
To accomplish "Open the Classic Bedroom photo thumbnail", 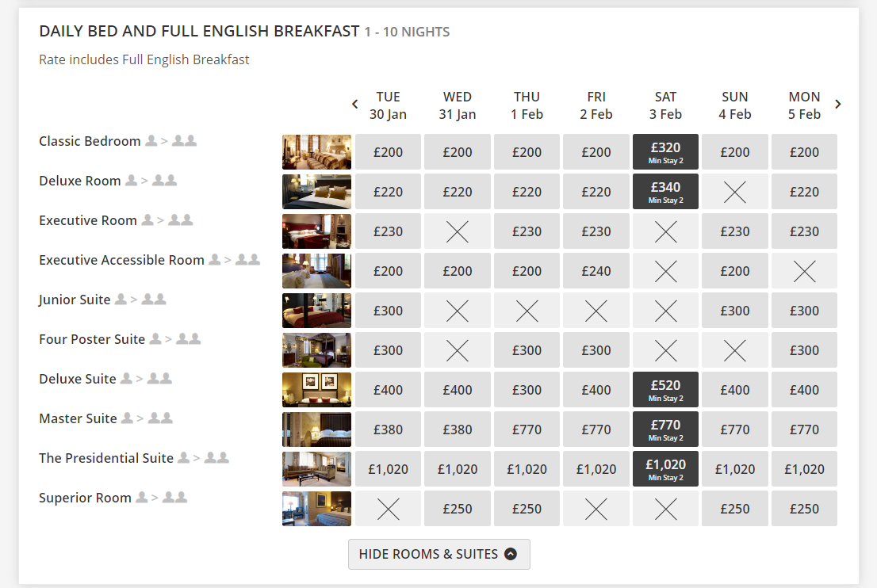I will [316, 152].
